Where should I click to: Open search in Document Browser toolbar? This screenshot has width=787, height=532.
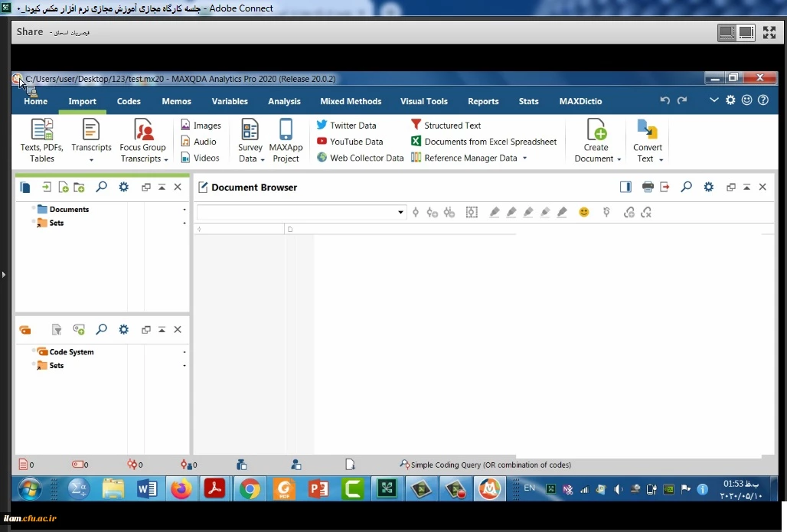point(686,187)
